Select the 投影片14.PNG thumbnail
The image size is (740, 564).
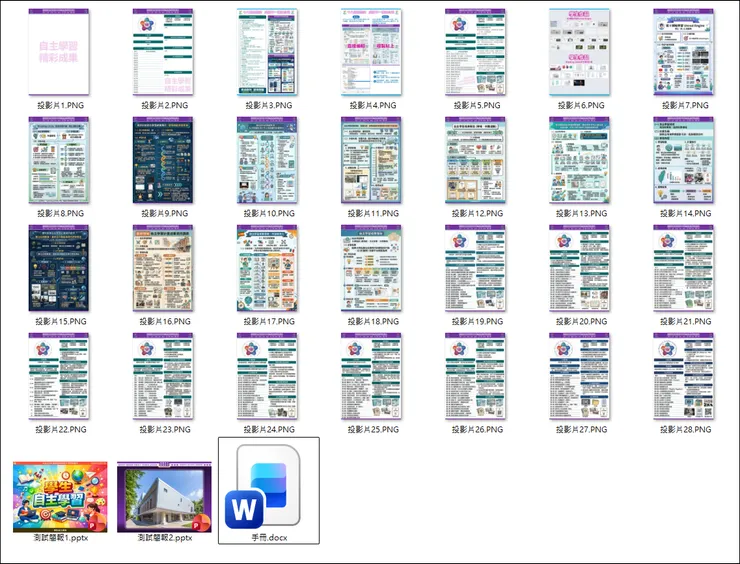click(684, 160)
